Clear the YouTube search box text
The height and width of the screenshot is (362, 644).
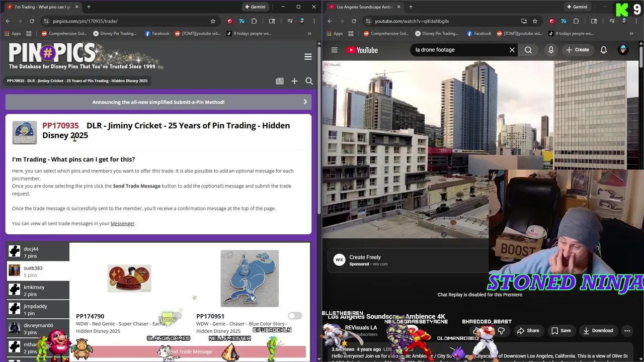[x=512, y=50]
